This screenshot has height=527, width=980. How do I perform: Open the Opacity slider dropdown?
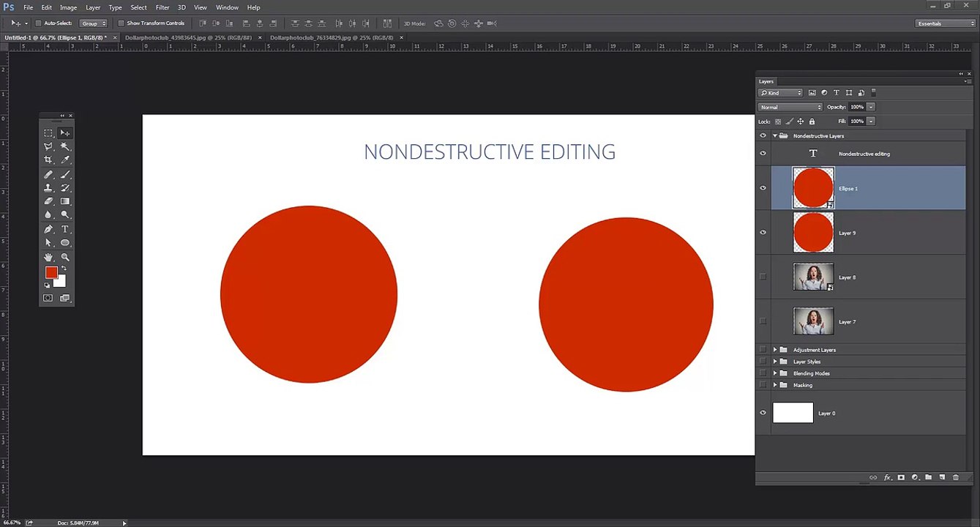(871, 108)
